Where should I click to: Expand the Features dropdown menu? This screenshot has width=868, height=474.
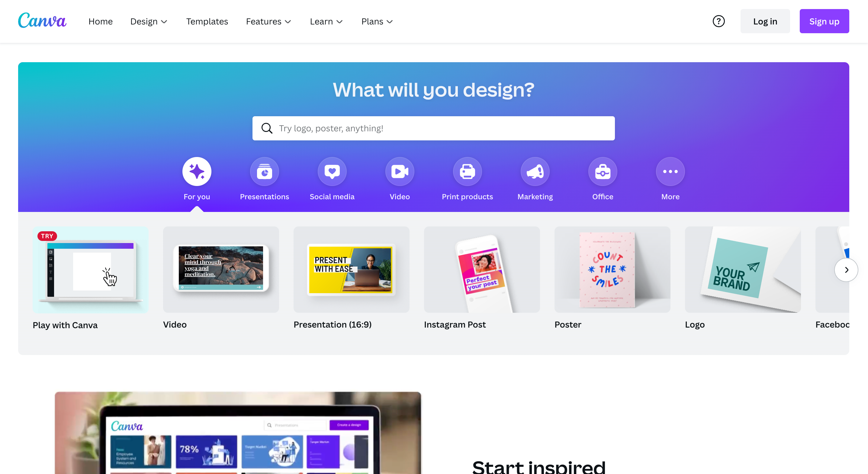point(268,21)
